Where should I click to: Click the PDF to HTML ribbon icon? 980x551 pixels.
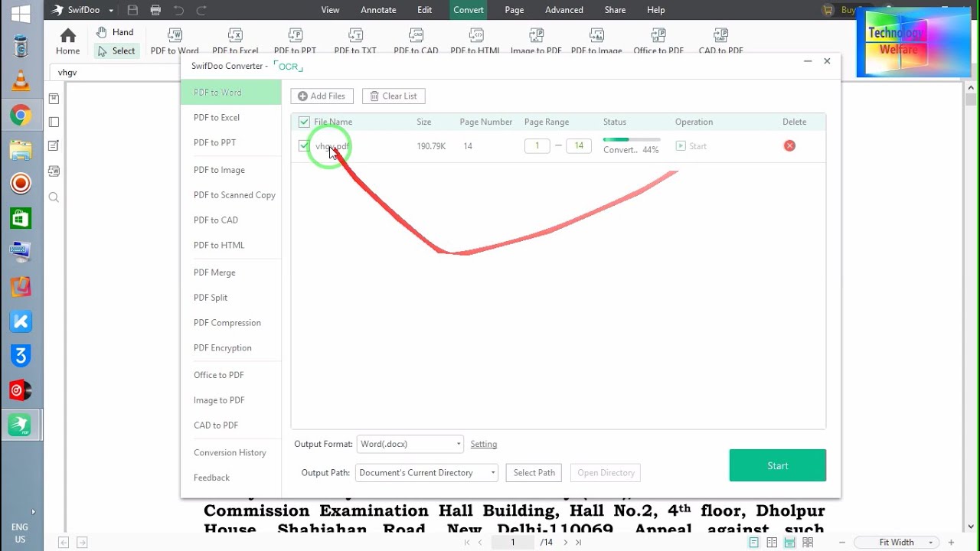click(x=475, y=36)
